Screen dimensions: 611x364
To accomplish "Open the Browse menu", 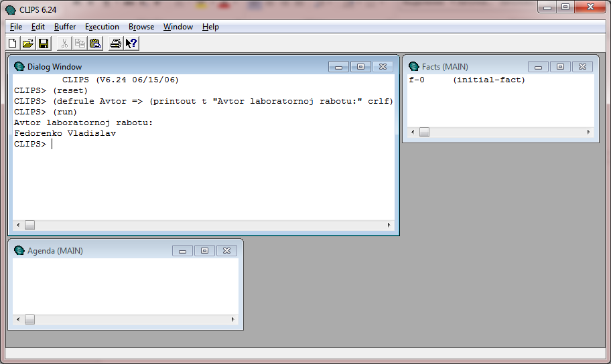I will tap(141, 27).
